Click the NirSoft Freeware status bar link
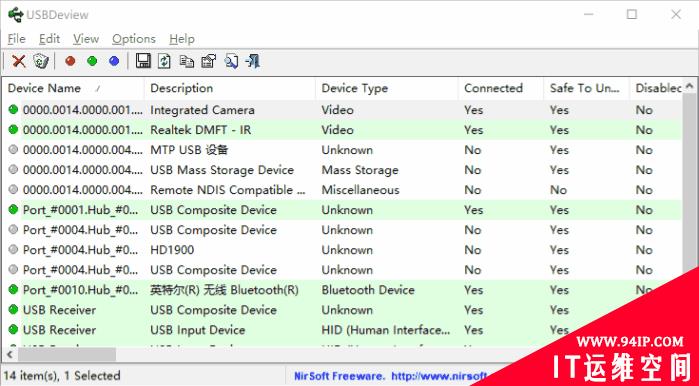The image size is (699, 386). click(x=390, y=376)
